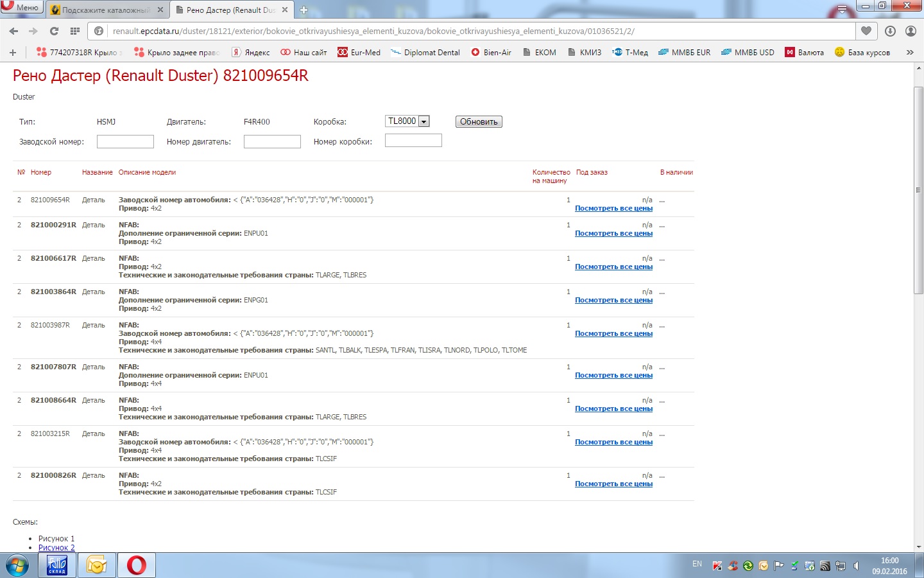Click the site info globe icon in address bar
This screenshot has width=924, height=578.
[99, 31]
